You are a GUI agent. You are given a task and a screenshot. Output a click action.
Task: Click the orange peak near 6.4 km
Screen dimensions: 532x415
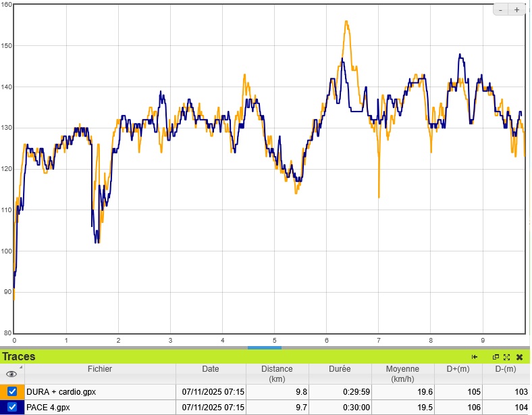[346, 22]
